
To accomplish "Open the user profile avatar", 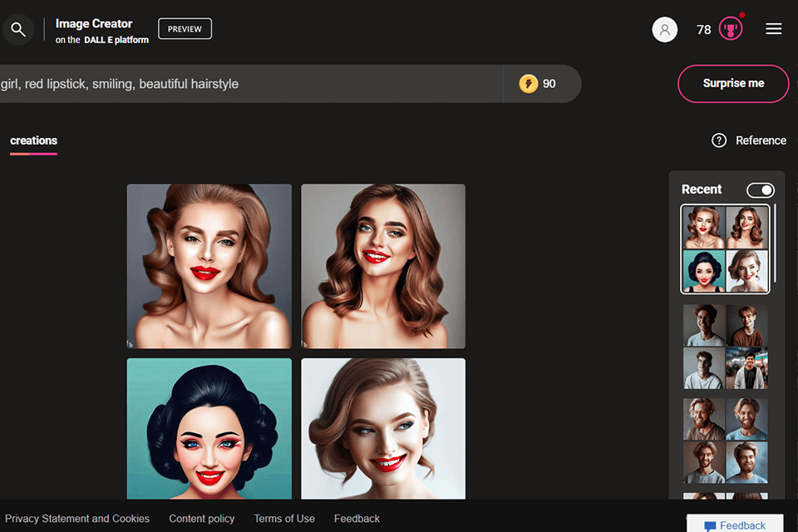I will coord(664,30).
